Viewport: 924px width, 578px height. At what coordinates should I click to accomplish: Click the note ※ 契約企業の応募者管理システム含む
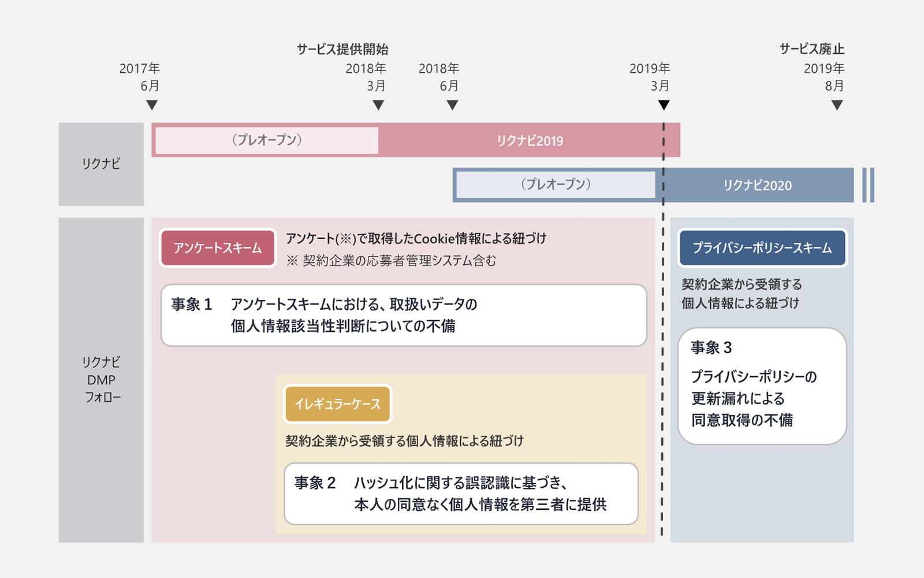point(391,261)
